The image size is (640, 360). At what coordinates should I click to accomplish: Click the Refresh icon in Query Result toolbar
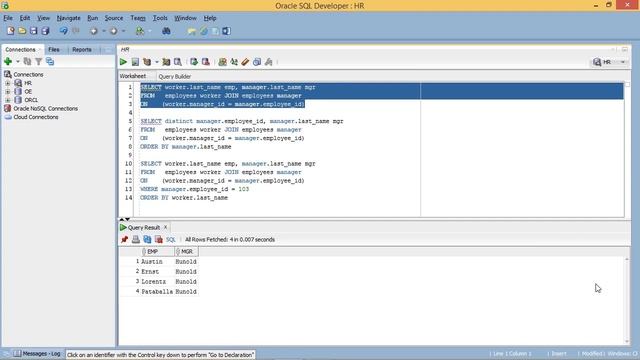(147, 240)
